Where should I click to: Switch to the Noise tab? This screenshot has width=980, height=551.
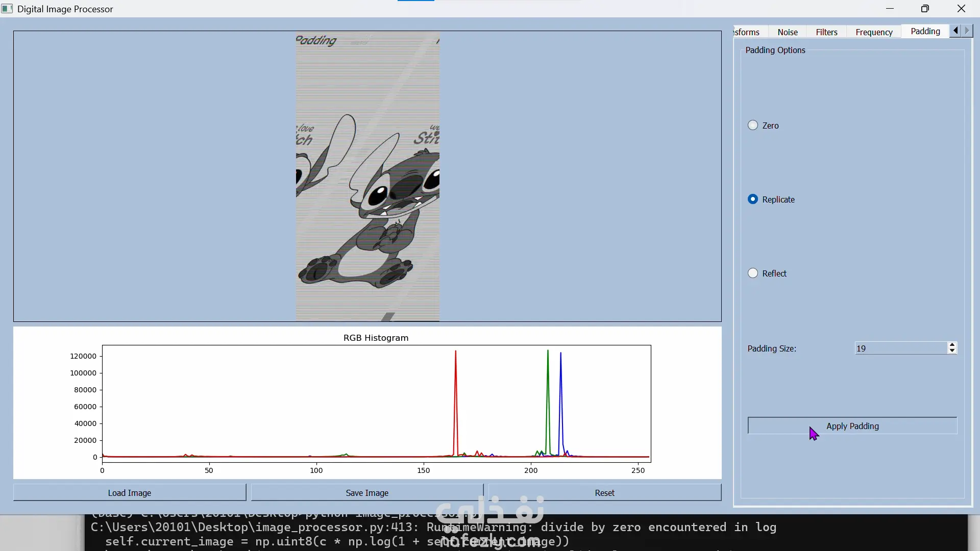tap(787, 32)
